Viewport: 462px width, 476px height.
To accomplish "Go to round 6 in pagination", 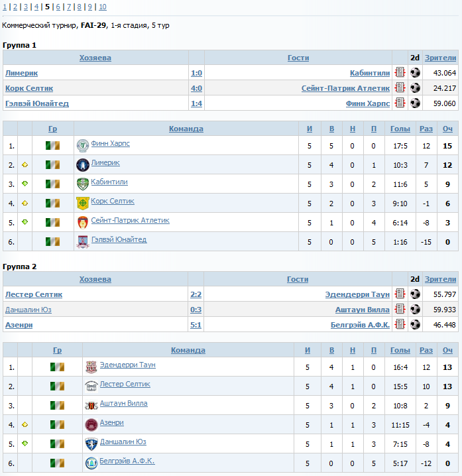I will 58,7.
